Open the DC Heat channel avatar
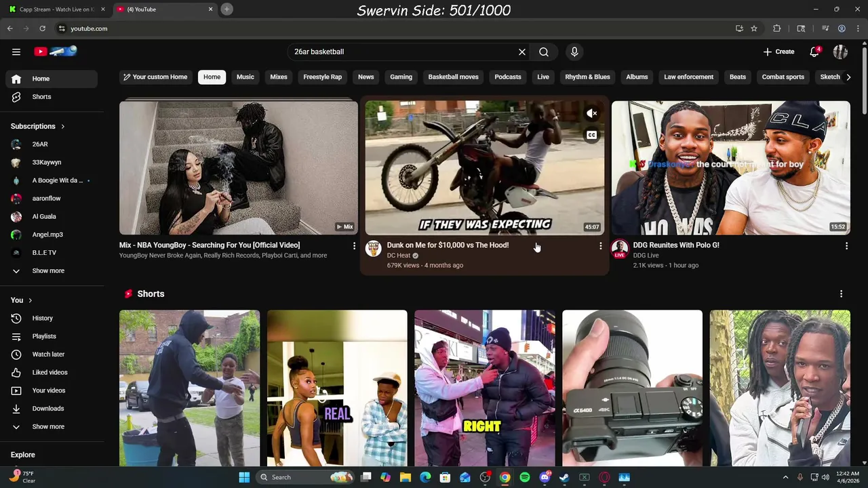Screen dimensions: 868x488 point(374,248)
